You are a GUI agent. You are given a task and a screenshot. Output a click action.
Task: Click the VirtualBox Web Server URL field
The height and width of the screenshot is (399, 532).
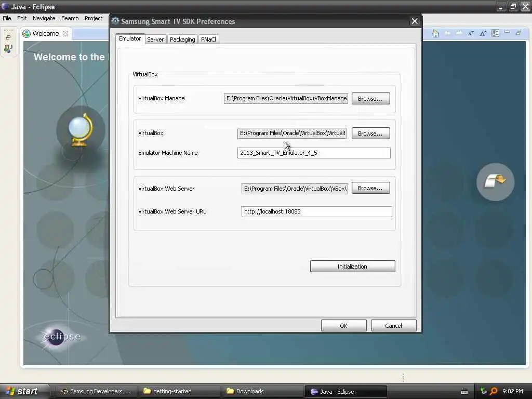pos(317,211)
